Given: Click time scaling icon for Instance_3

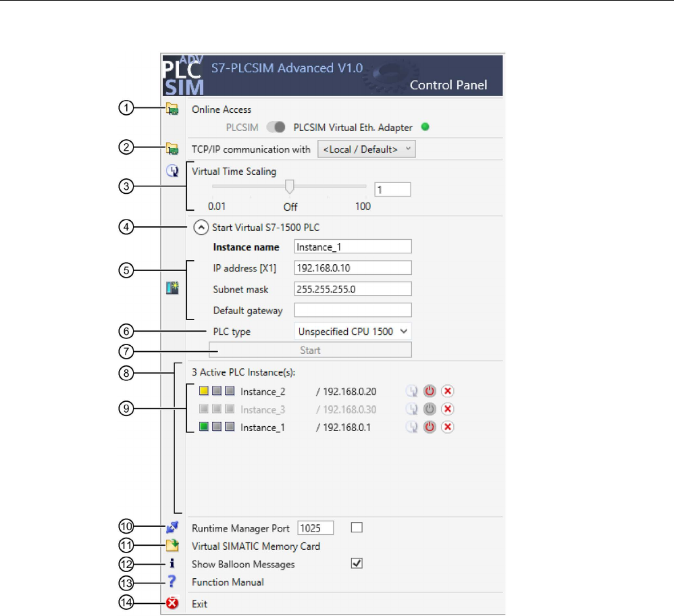Looking at the screenshot, I should click(x=412, y=409).
